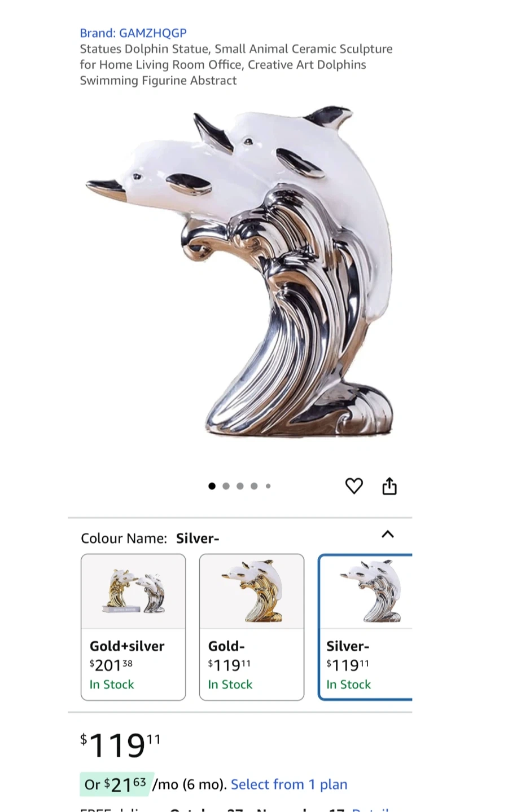The image size is (508, 812).
Task: Select the Gold- colour option
Action: [x=252, y=627]
